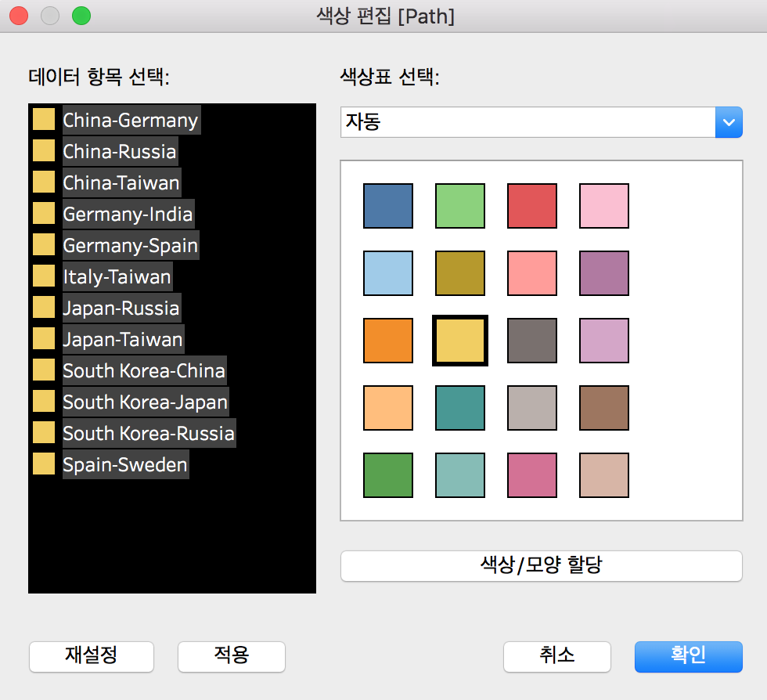Image resolution: width=767 pixels, height=700 pixels.
Task: Pick the light lilac palette swatch
Action: coord(603,340)
